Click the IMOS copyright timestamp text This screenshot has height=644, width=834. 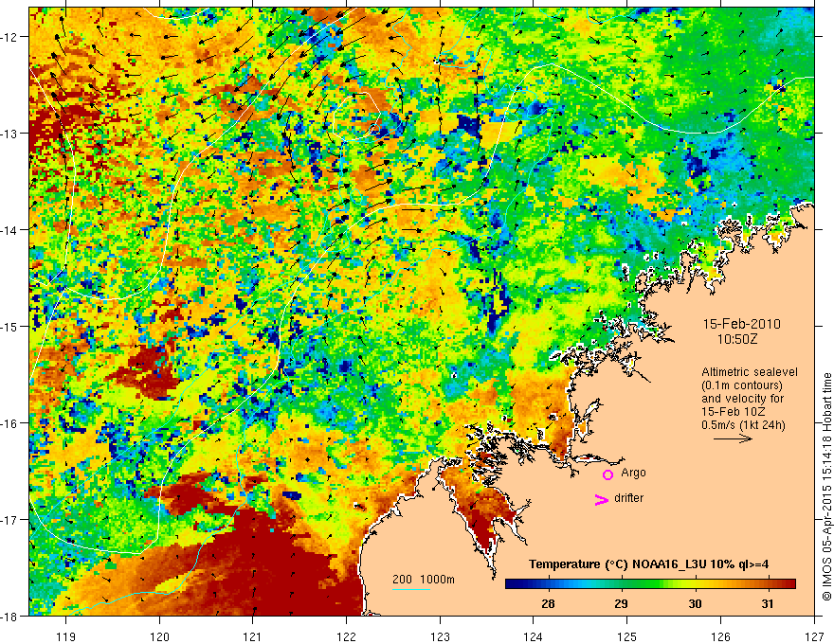click(827, 487)
